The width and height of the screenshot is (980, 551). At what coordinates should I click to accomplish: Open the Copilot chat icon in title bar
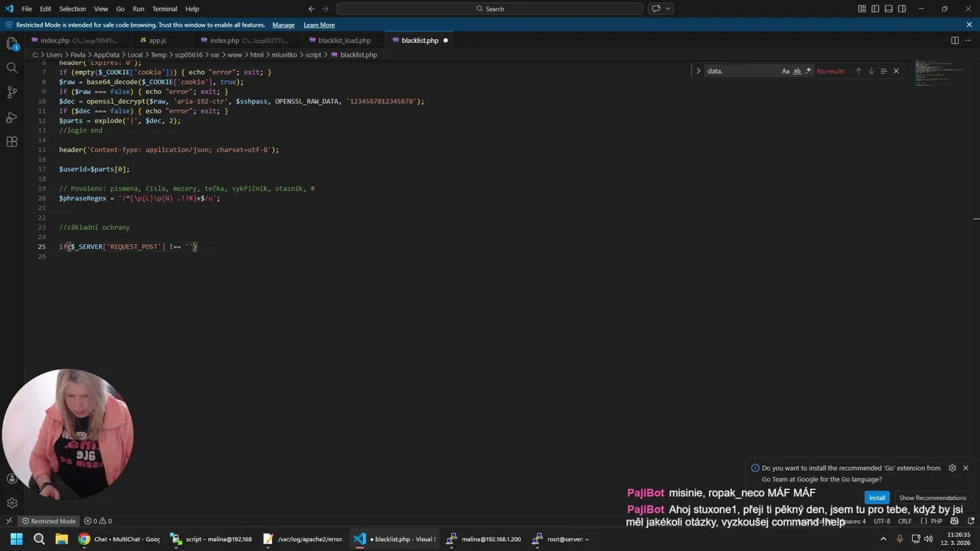pyautogui.click(x=656, y=8)
